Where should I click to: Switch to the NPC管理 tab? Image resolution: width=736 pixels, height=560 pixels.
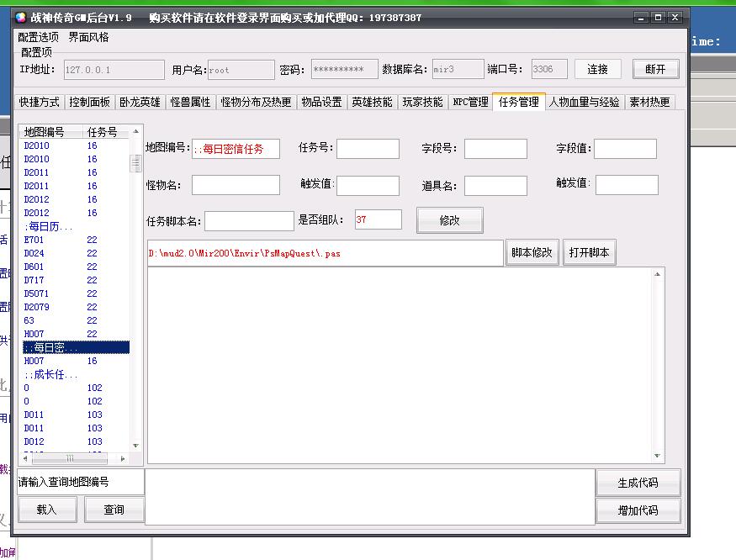pos(470,102)
